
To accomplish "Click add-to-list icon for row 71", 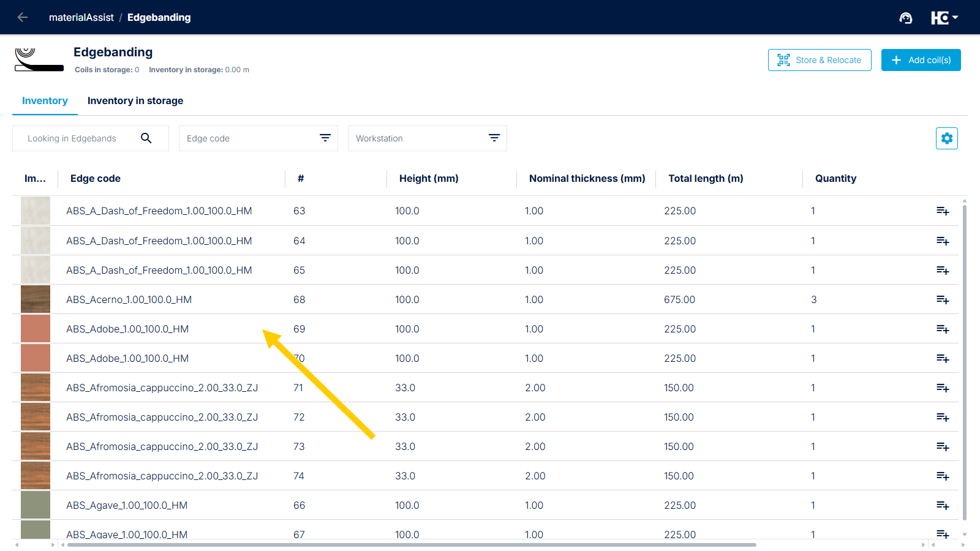I will click(943, 388).
